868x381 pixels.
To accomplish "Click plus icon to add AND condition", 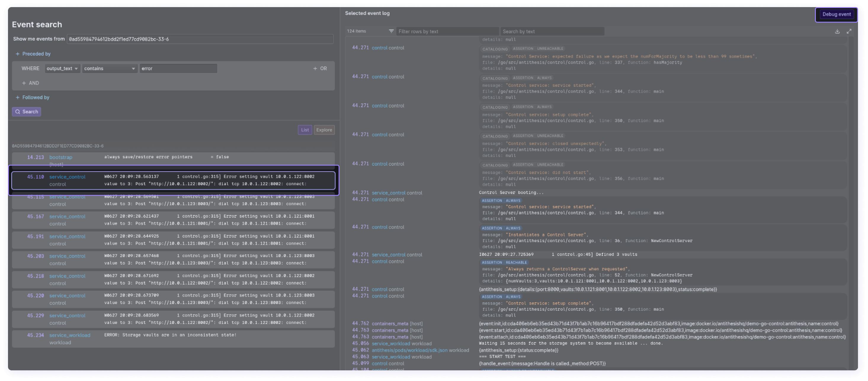I will [x=24, y=83].
